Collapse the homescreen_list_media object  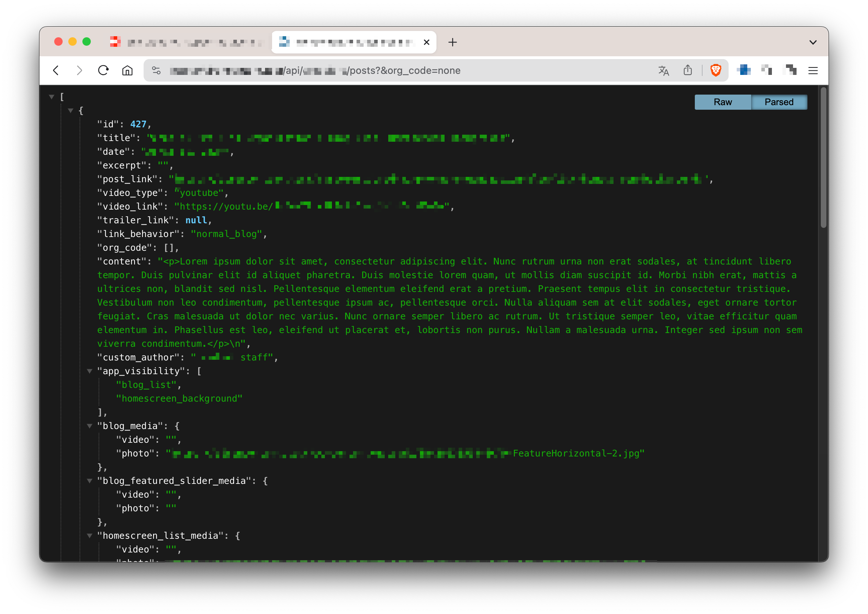[90, 535]
